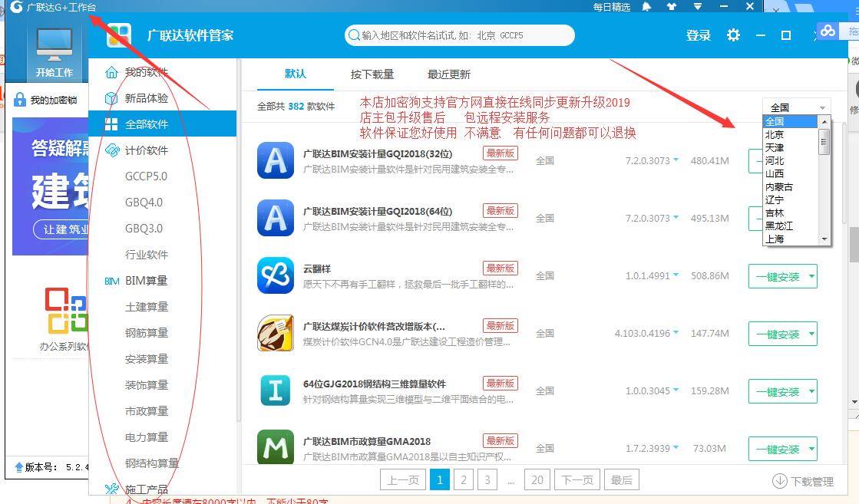Click the notification bell icon in title bar

pyautogui.click(x=646, y=7)
